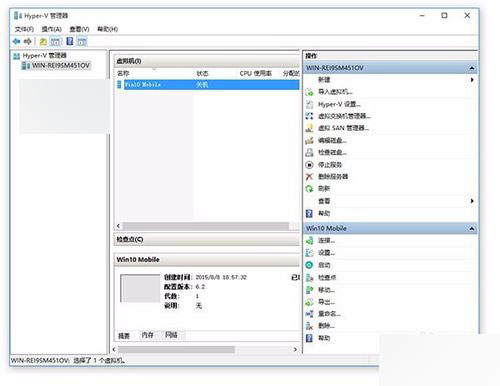Click the Edit Disk (编辑磁盘) icon
The height and width of the screenshot is (386, 500).
click(x=309, y=140)
